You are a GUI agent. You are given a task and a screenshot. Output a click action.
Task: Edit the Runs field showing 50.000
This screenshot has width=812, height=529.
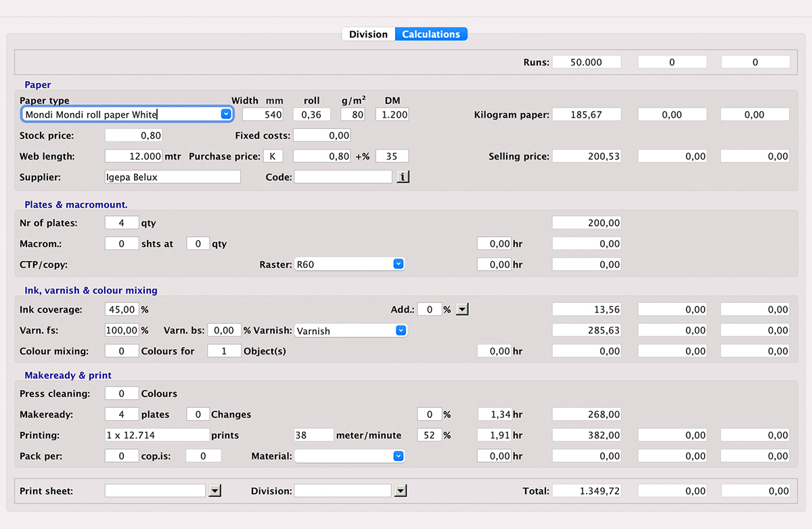tap(587, 62)
